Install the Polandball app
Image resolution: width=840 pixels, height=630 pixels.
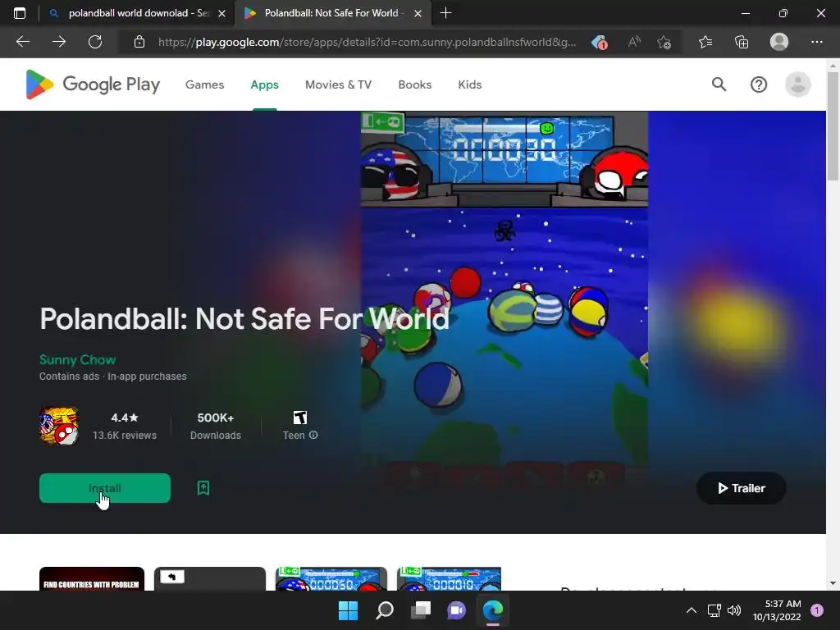click(105, 488)
